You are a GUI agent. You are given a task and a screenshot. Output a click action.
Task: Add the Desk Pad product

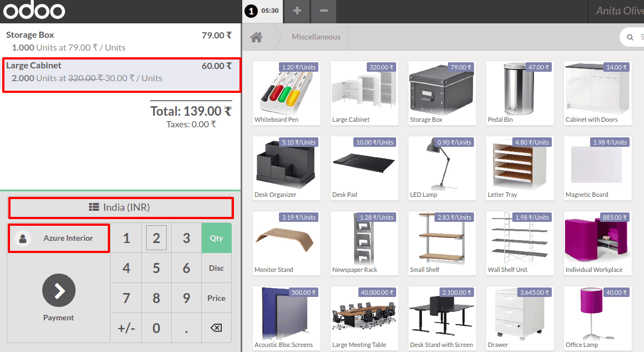365,168
